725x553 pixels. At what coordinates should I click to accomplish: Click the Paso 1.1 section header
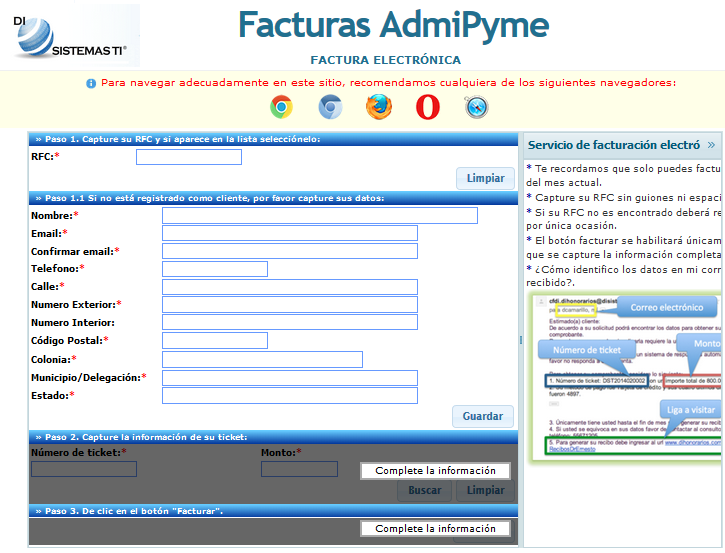pos(273,198)
